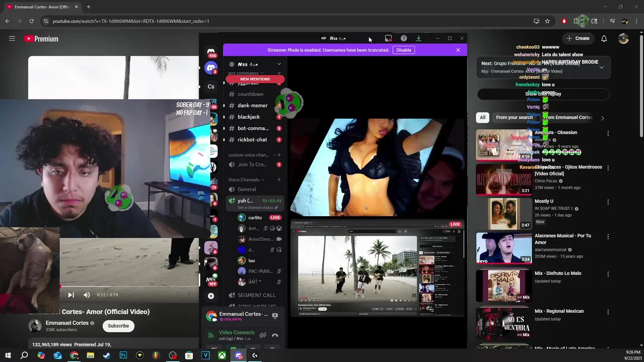Open the YouTube hamburger guide menu
Screen dimensions: 644x362
[x=12, y=39]
